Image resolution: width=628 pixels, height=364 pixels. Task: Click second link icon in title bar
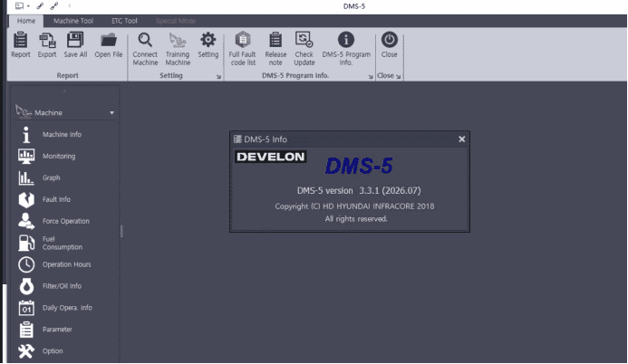point(54,5)
